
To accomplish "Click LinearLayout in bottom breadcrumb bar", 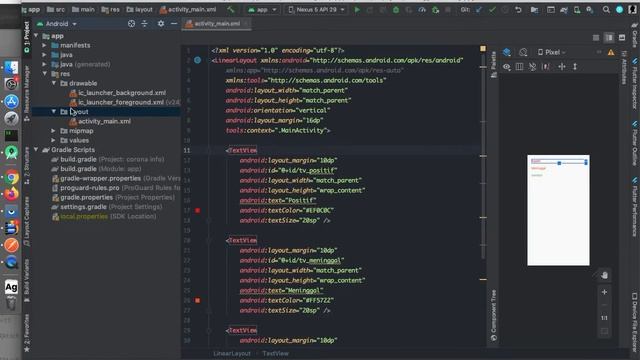I will tap(232, 353).
